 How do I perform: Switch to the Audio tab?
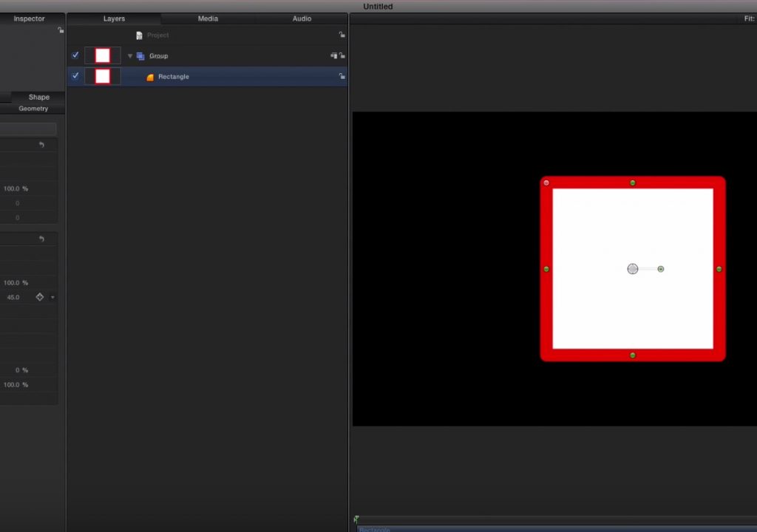[x=302, y=18]
